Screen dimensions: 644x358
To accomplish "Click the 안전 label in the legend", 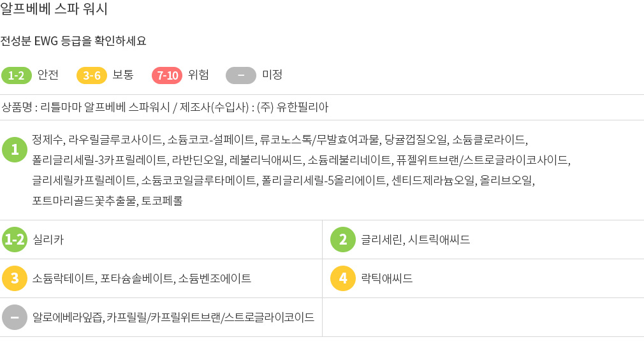I will 48,75.
